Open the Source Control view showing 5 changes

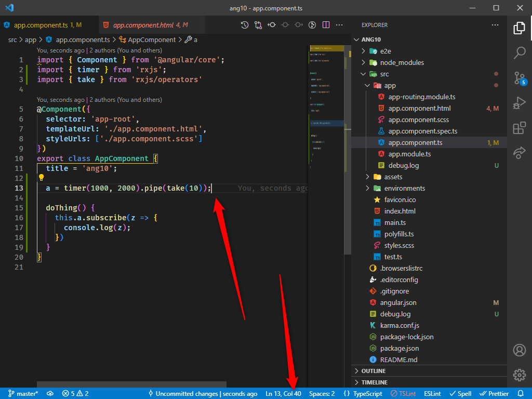coord(519,78)
